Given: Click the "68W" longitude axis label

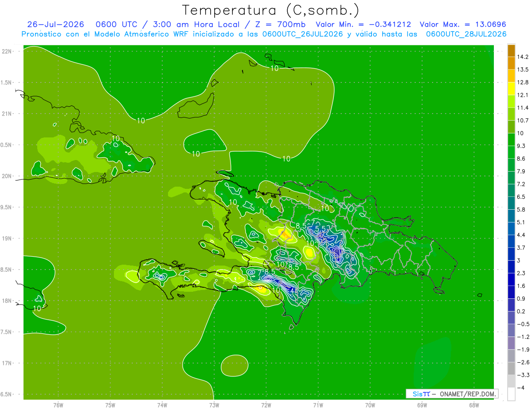Looking at the screenshot, I should pyautogui.click(x=474, y=406).
